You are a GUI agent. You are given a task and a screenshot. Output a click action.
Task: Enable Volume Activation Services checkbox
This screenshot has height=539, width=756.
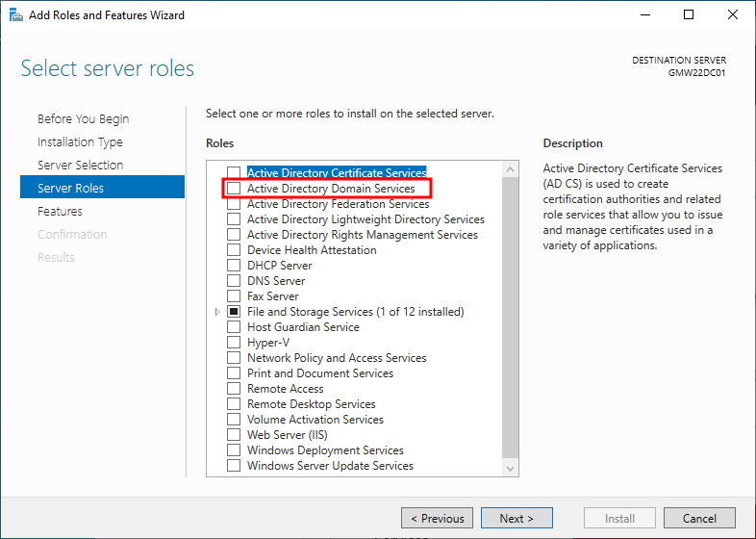234,420
